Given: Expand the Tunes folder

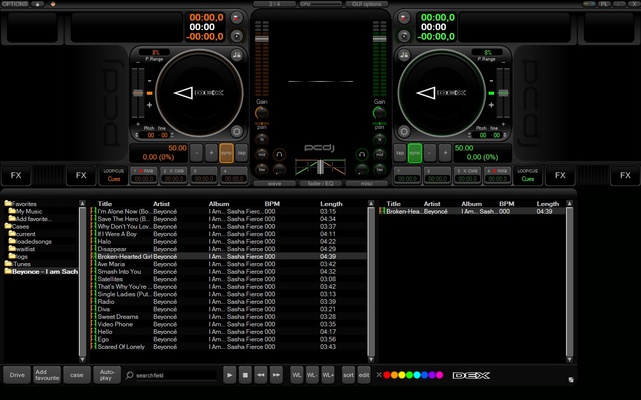Looking at the screenshot, I should tap(18, 264).
